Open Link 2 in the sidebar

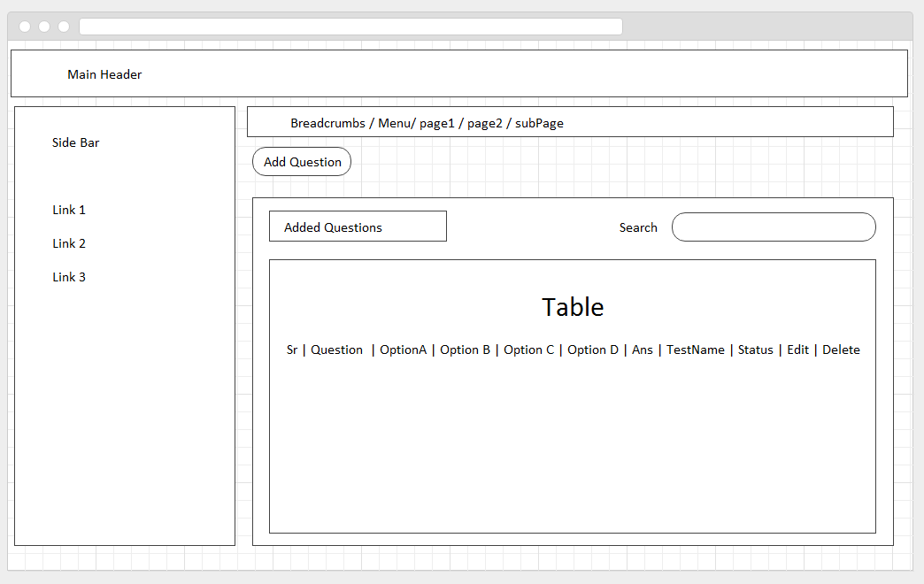69,243
